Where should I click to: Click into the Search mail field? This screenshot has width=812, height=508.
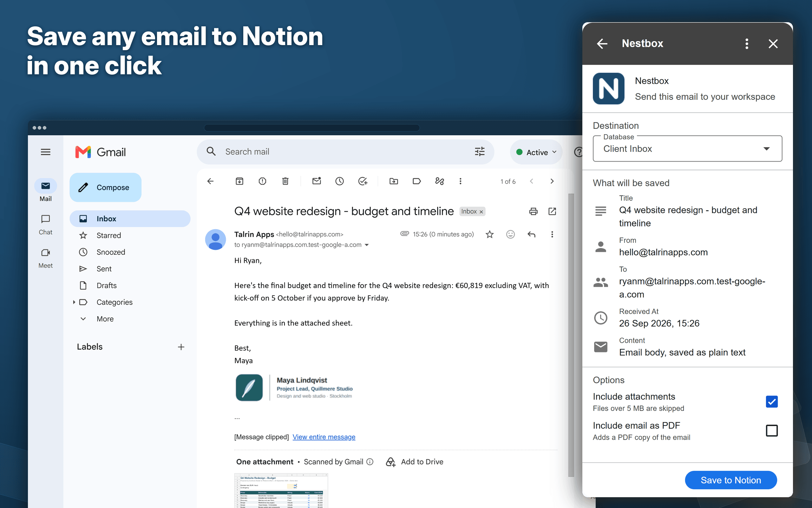[346, 152]
